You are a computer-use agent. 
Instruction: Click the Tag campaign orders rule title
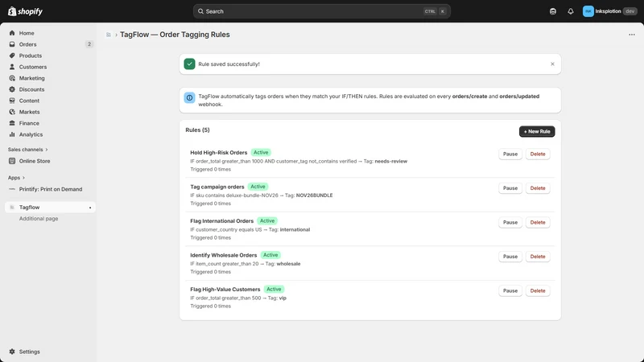pyautogui.click(x=217, y=187)
